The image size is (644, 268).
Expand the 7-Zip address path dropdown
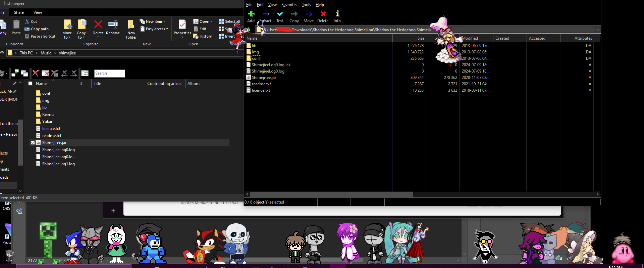tap(598, 30)
